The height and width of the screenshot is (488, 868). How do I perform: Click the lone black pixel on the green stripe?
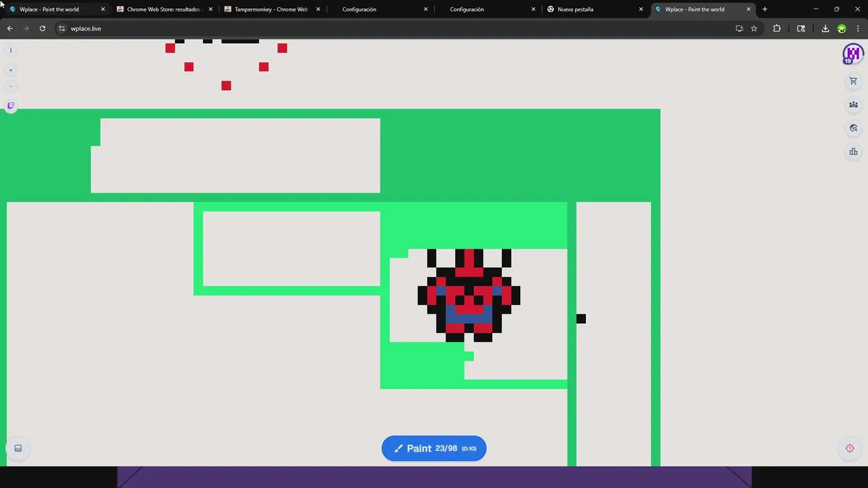581,319
